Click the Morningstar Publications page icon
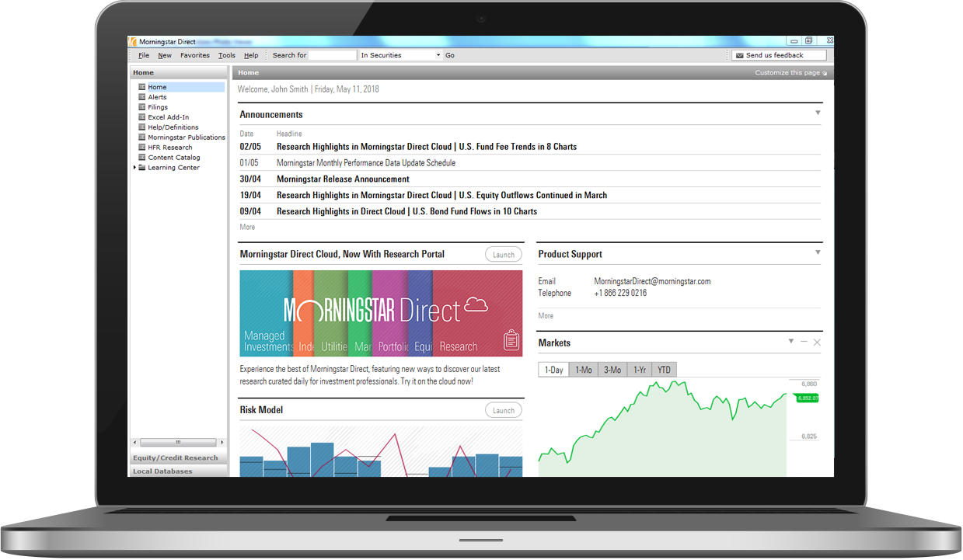This screenshot has width=963, height=560. tap(142, 137)
